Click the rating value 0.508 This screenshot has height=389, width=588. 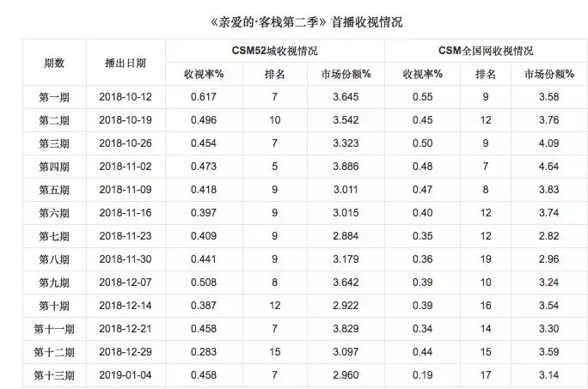[x=204, y=283]
